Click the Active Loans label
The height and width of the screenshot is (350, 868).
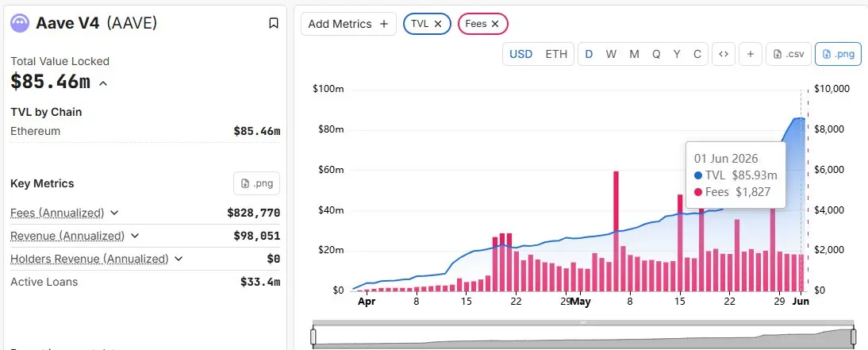pyautogui.click(x=44, y=282)
